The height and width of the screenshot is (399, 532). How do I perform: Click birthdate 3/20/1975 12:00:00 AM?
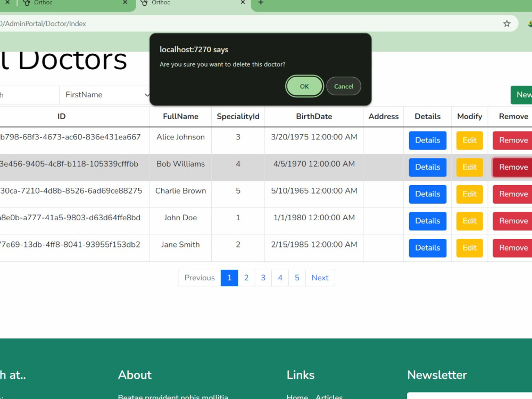[x=314, y=137]
